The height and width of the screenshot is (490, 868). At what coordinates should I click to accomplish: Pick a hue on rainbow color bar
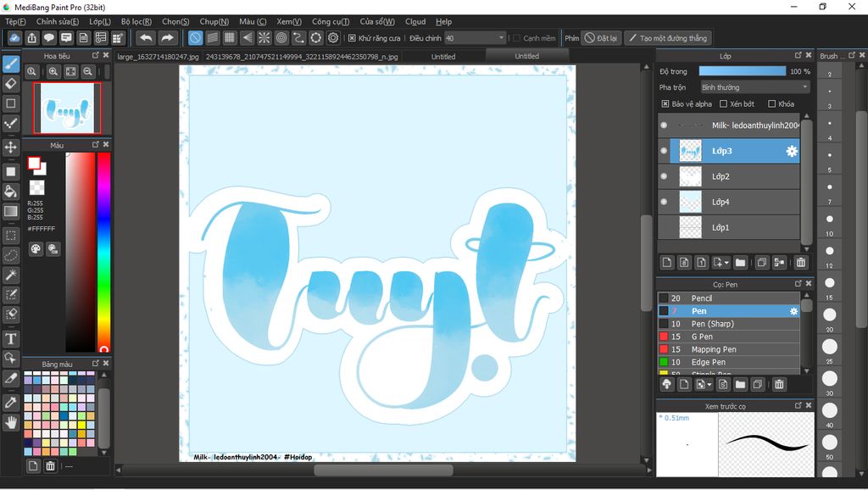103,252
